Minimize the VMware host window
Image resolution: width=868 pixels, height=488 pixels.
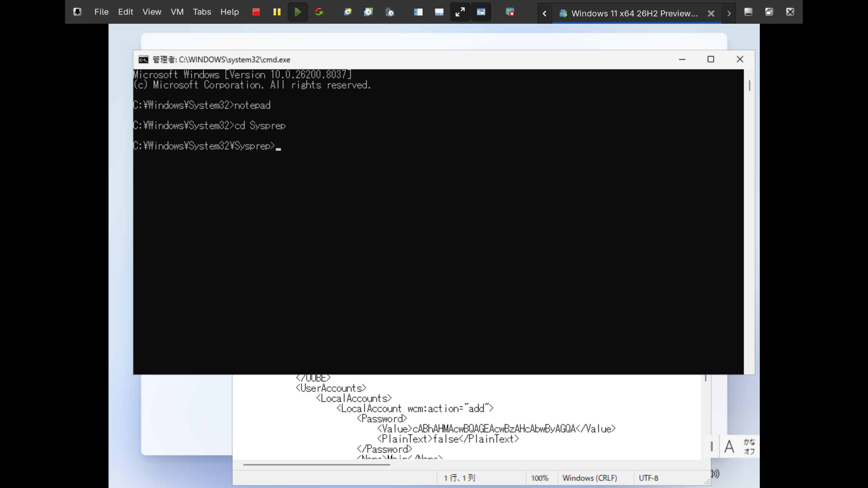coord(748,12)
